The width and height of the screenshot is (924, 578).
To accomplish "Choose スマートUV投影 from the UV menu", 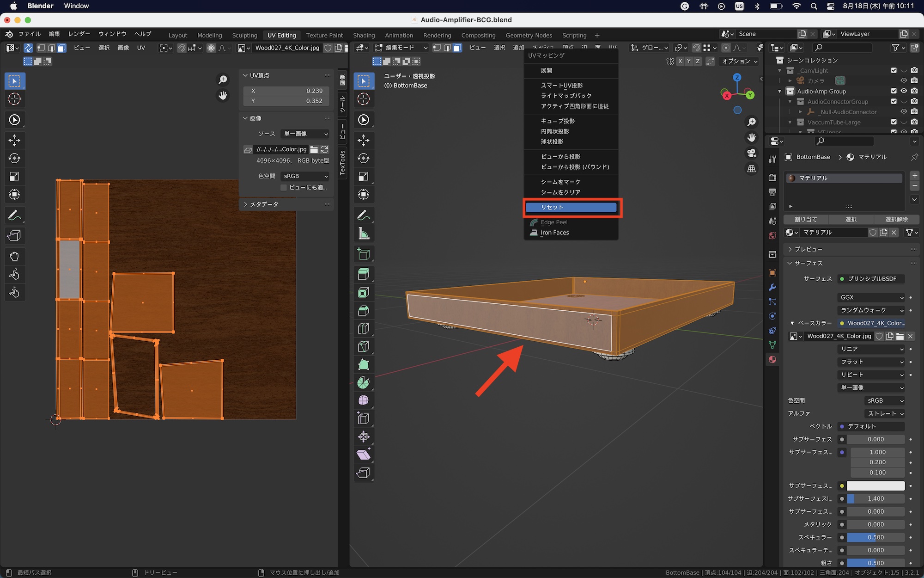I will (561, 86).
